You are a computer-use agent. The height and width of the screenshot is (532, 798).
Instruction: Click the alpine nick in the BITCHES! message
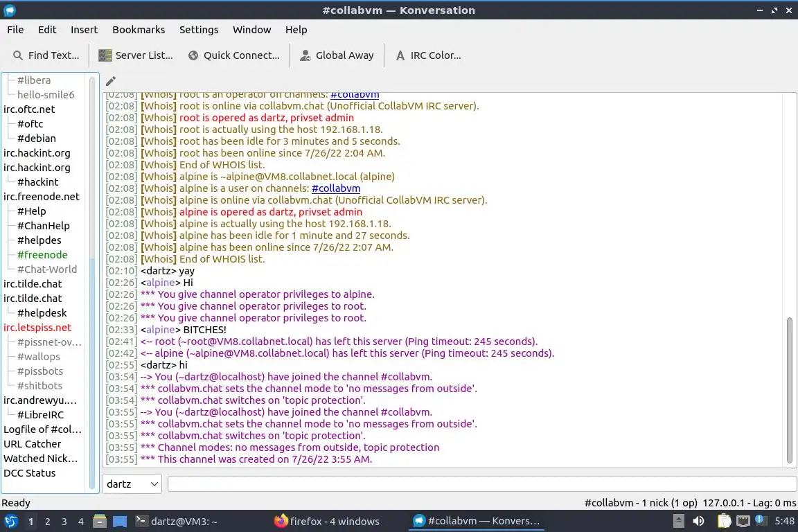[x=160, y=330]
